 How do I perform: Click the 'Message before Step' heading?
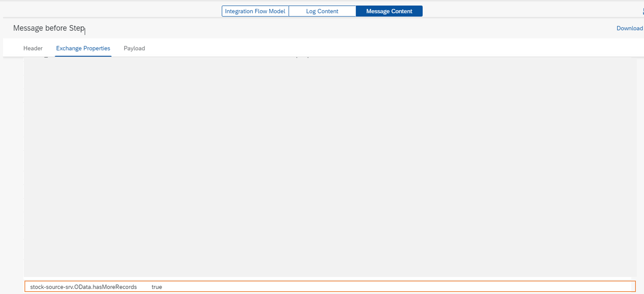click(x=49, y=28)
